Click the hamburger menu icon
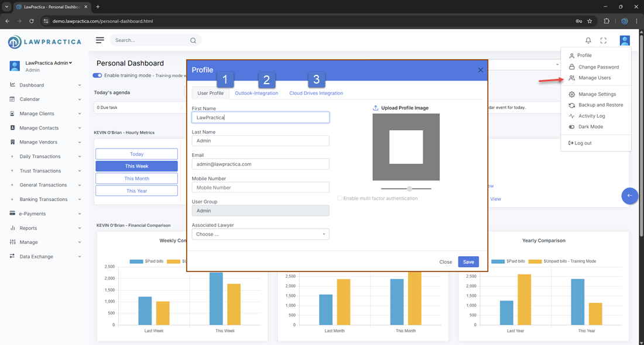The image size is (644, 345). (100, 40)
